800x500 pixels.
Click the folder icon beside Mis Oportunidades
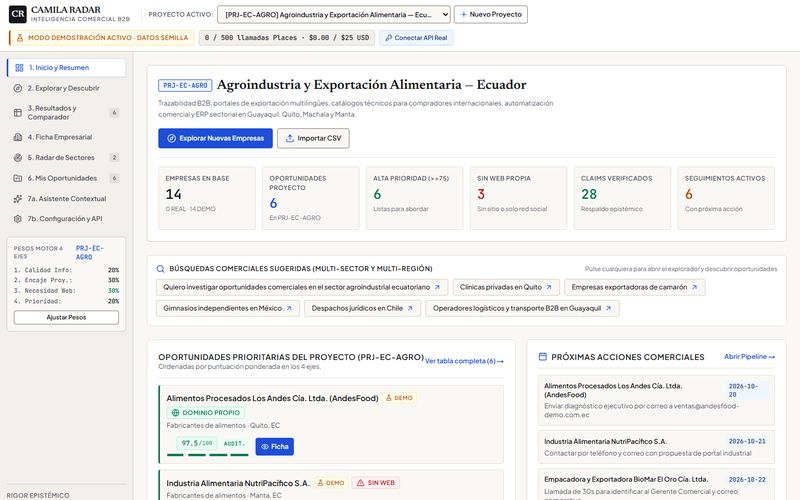point(18,178)
